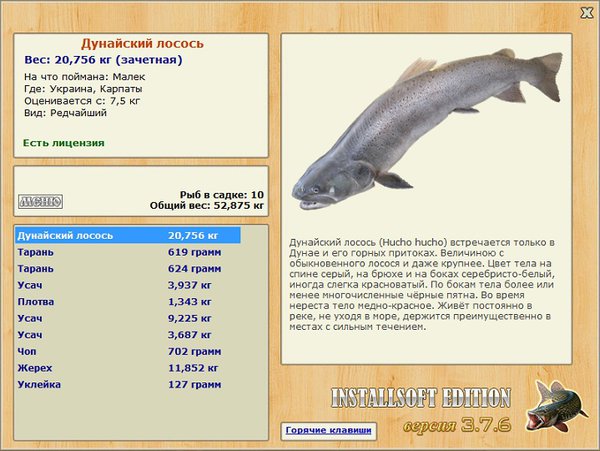600x451 pixels.
Task: Select the Тарань 624 грамм row
Action: coord(128,269)
